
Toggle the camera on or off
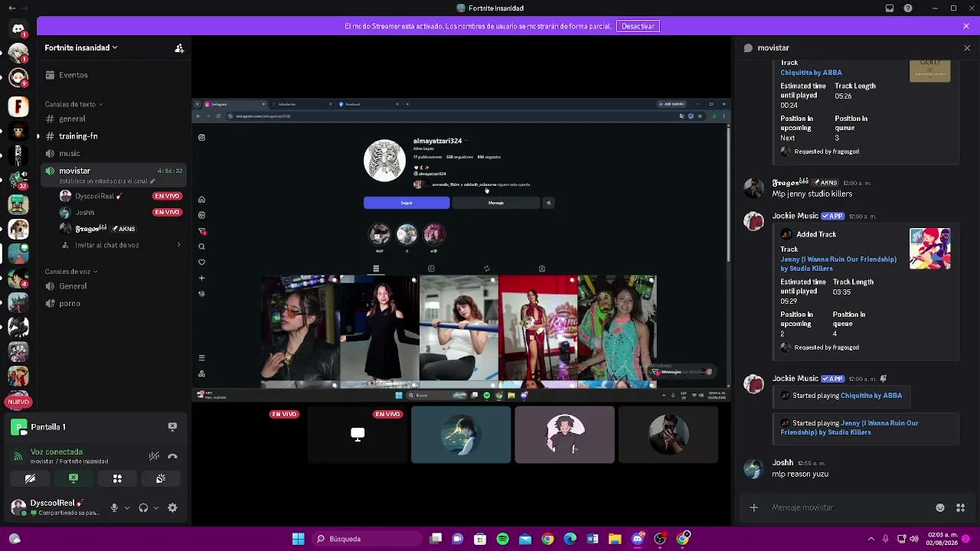30,478
